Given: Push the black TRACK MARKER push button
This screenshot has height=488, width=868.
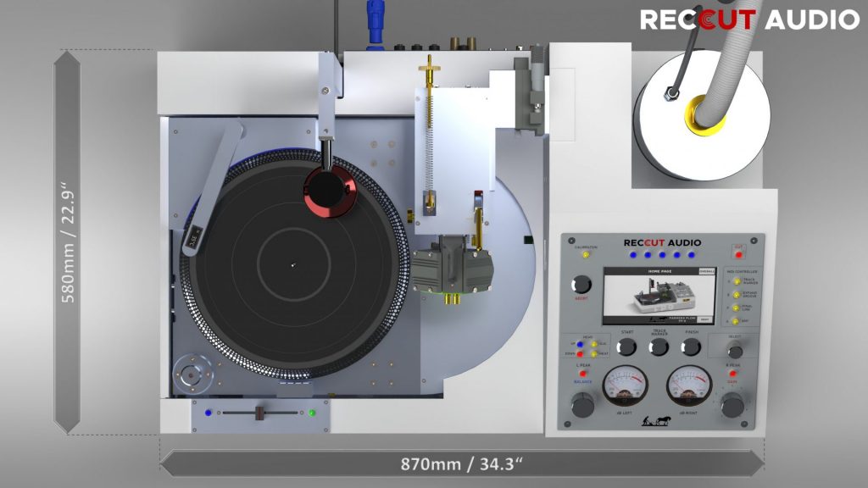Looking at the screenshot, I should tap(659, 347).
